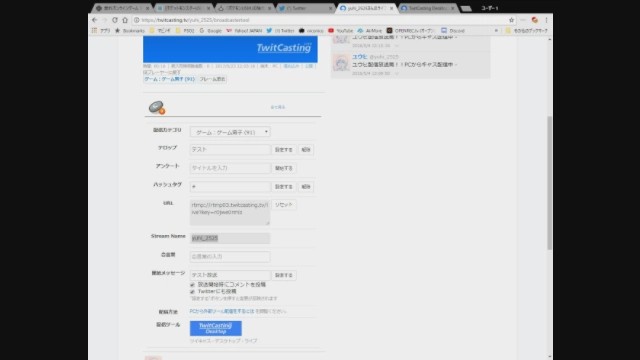
Task: Click the 合言葉 password field
Action: pyautogui.click(x=230, y=257)
